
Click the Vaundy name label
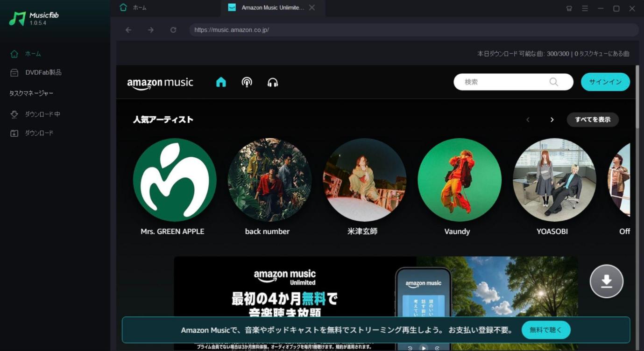[x=457, y=232]
